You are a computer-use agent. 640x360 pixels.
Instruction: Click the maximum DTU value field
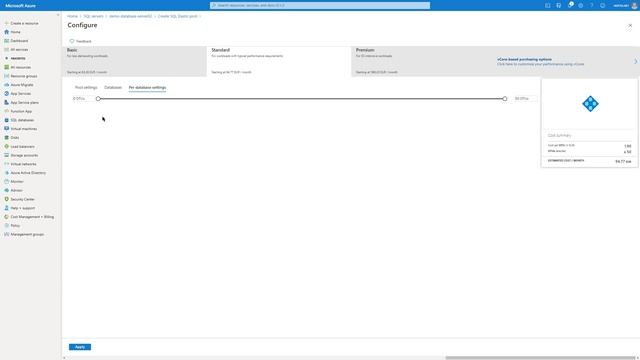pyautogui.click(x=525, y=99)
